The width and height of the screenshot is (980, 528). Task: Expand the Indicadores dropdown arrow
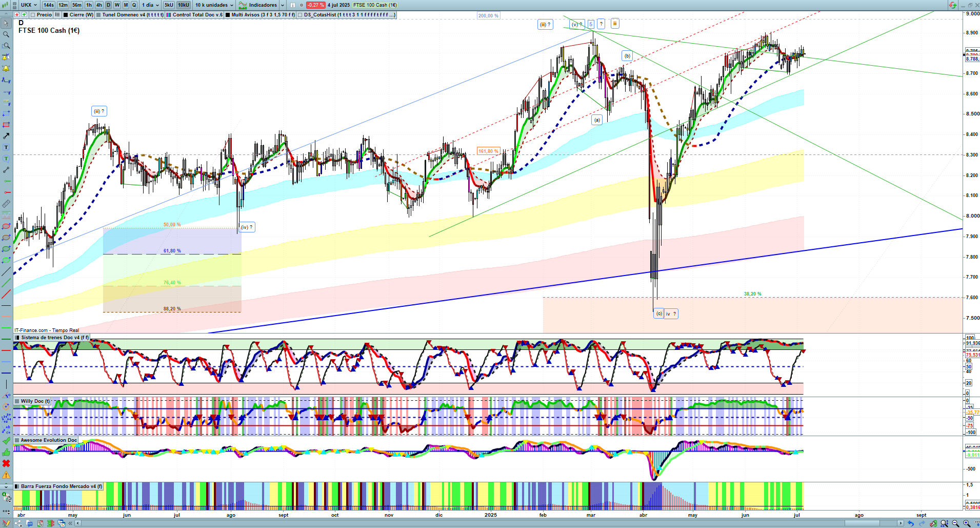[x=283, y=5]
